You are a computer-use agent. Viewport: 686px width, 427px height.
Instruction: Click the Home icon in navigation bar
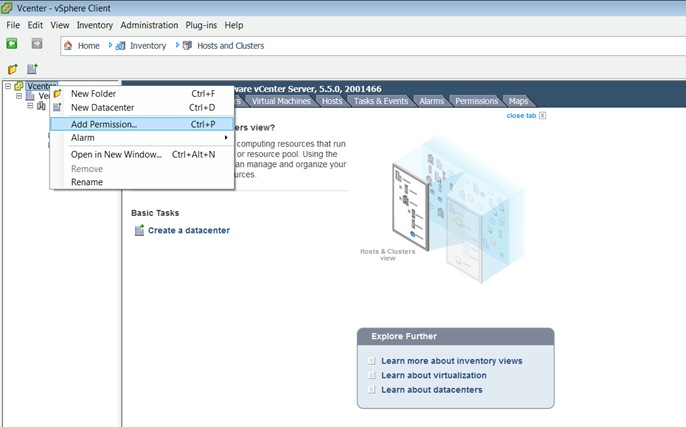68,46
